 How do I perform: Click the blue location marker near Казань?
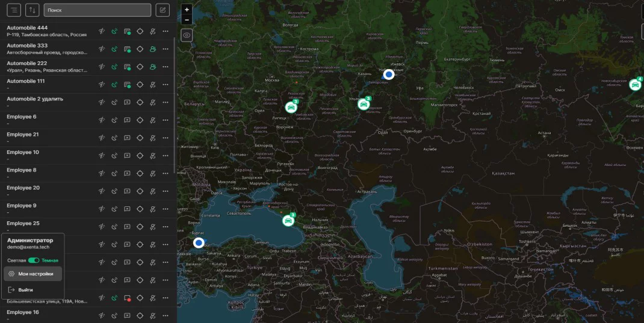pos(389,75)
